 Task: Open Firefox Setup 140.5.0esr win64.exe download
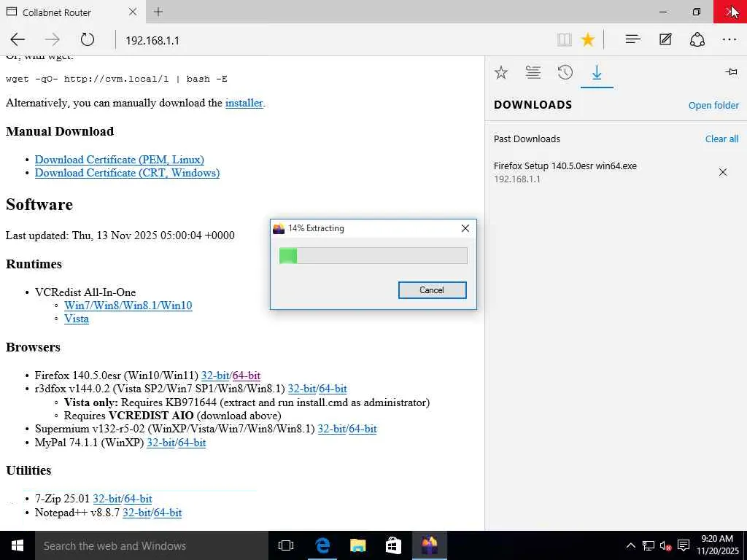[565, 166]
